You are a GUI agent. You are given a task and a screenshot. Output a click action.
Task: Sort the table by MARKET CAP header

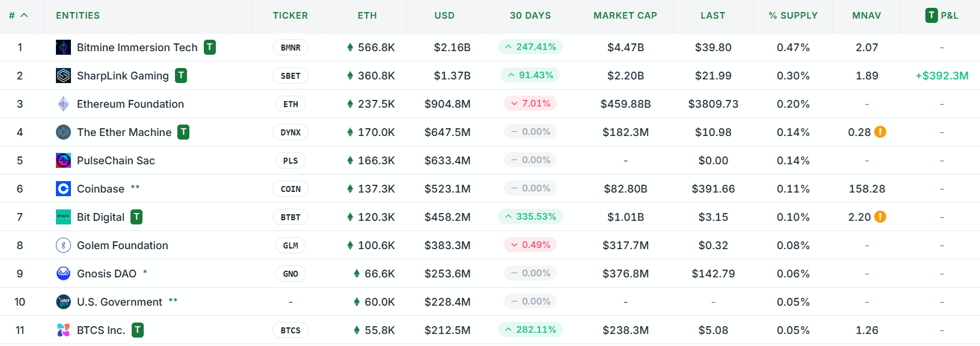tap(625, 16)
